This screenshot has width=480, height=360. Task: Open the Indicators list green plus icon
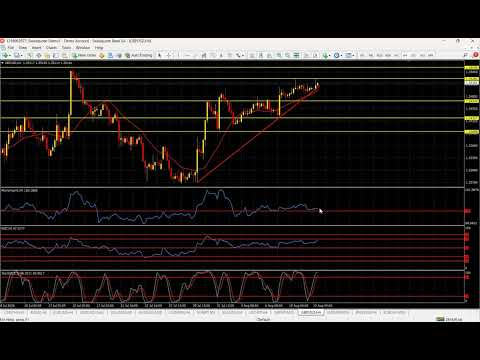[325, 55]
